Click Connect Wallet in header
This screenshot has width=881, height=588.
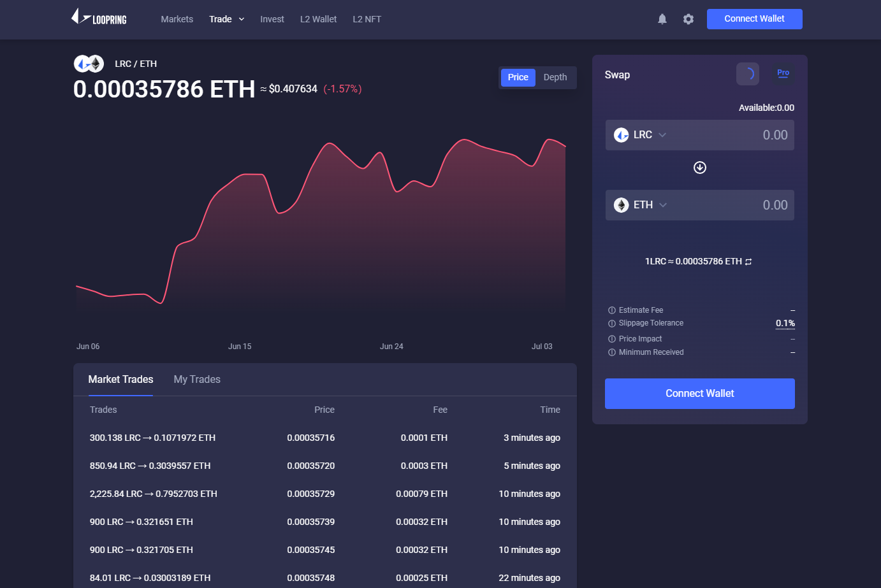pos(755,19)
